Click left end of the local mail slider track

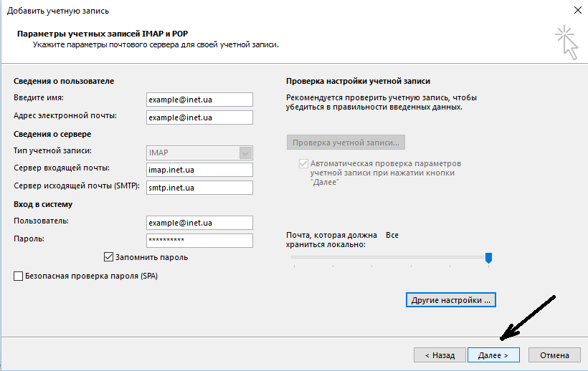tap(293, 258)
